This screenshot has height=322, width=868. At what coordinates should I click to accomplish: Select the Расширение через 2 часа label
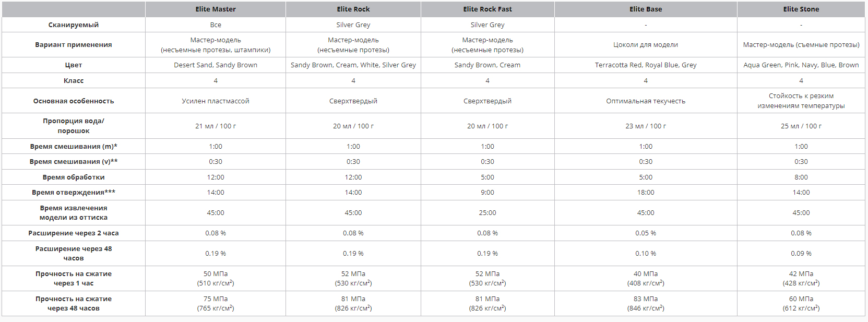(x=74, y=233)
